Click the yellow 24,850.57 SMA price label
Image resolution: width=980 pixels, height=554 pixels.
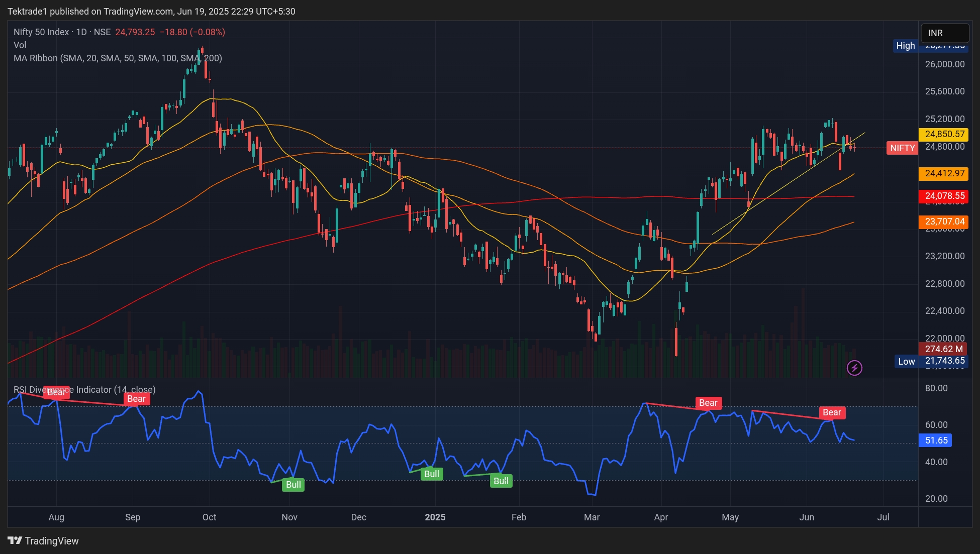click(x=944, y=134)
